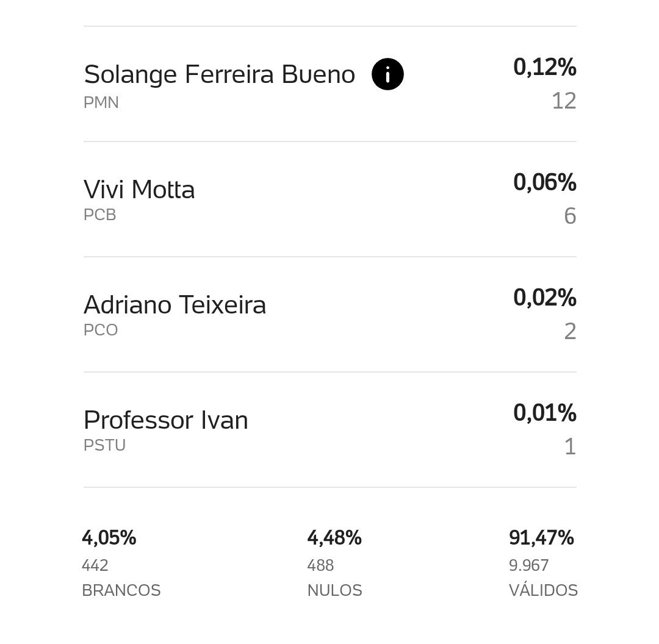Click the VÁLIDOS summary label
Viewport: 659px width, 644px height.
(543, 589)
